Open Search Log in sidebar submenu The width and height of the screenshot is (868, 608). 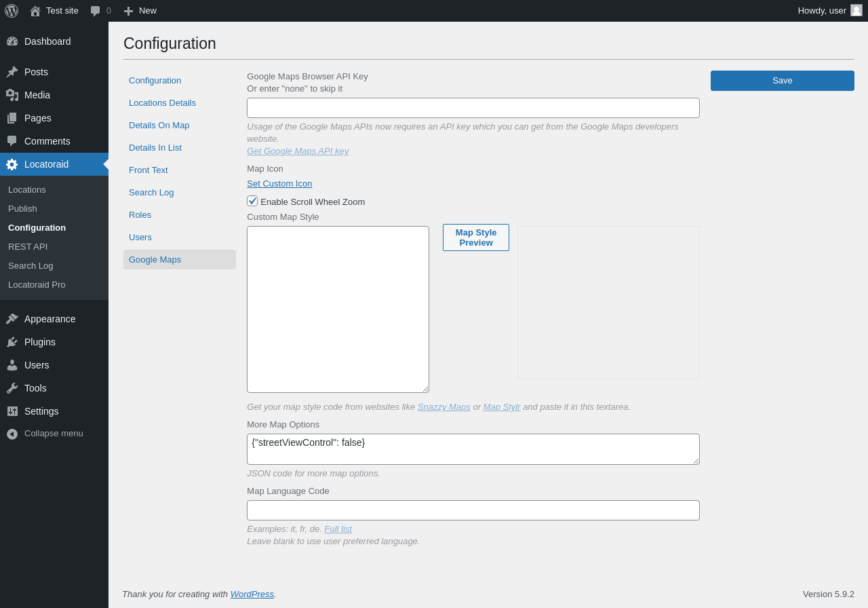click(31, 265)
